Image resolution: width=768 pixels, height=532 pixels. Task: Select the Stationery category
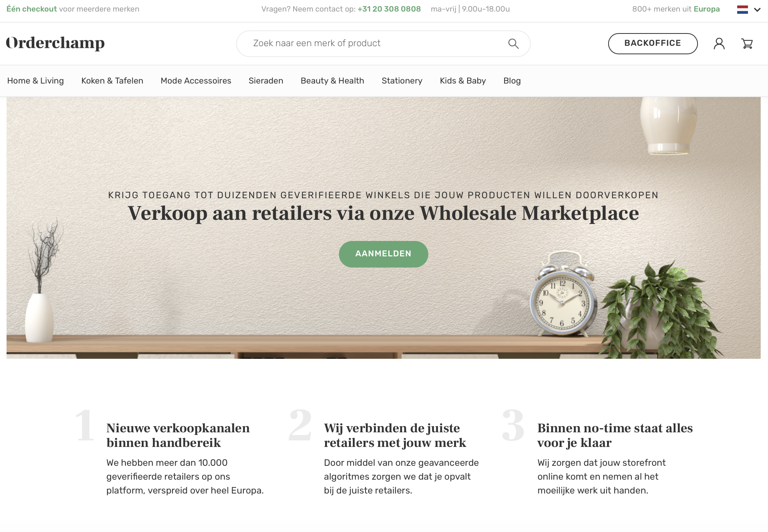point(402,81)
